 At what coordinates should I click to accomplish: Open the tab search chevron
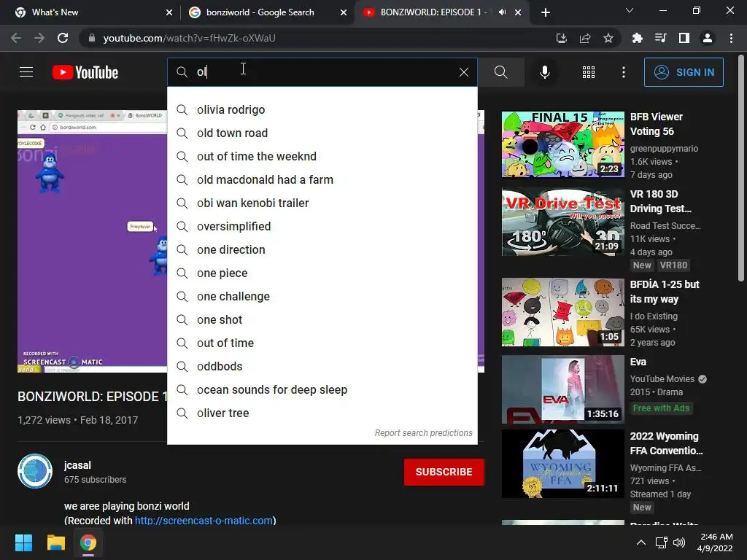(x=630, y=10)
